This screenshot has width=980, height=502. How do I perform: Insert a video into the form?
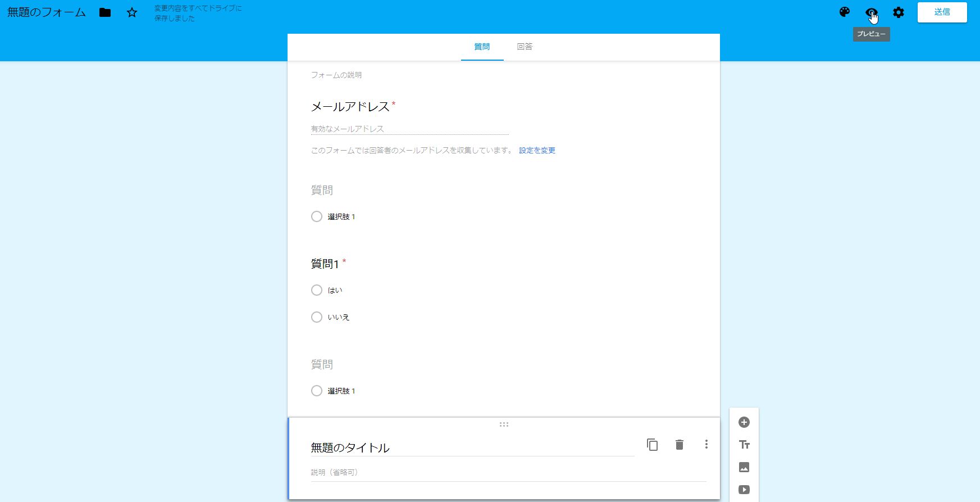(x=744, y=490)
